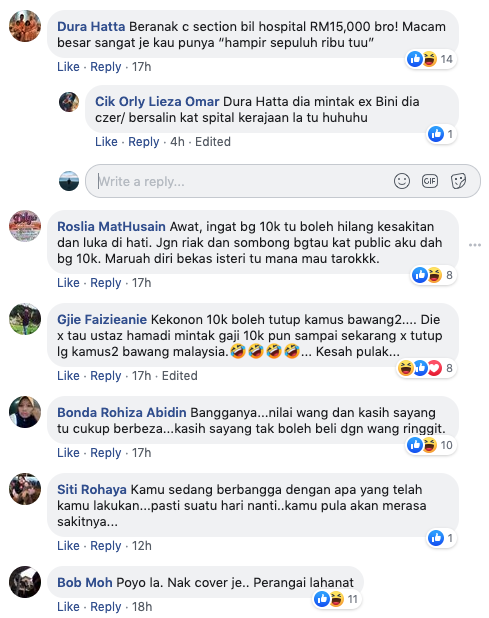
Task: Reply to Gjie Faizieanie's comment
Action: tap(106, 376)
